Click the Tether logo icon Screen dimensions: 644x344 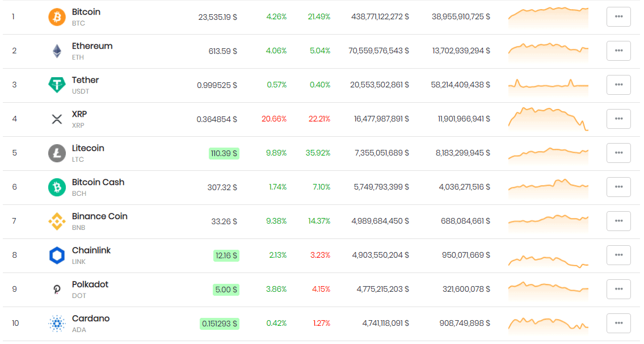[57, 85]
